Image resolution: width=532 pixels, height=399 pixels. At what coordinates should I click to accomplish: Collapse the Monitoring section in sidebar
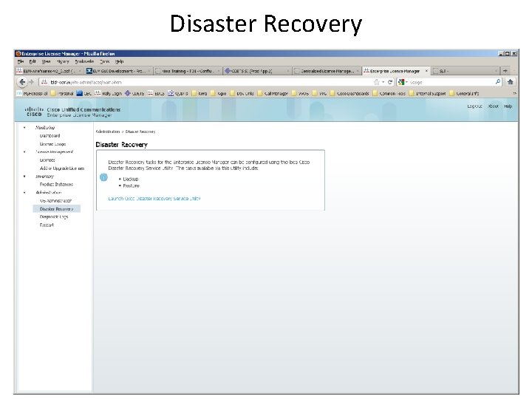pos(24,128)
